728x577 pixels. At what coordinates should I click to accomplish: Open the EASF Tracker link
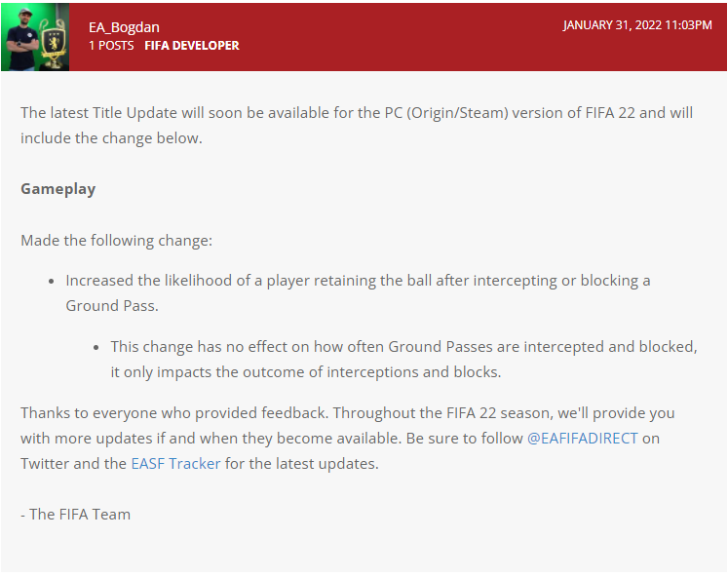point(175,463)
